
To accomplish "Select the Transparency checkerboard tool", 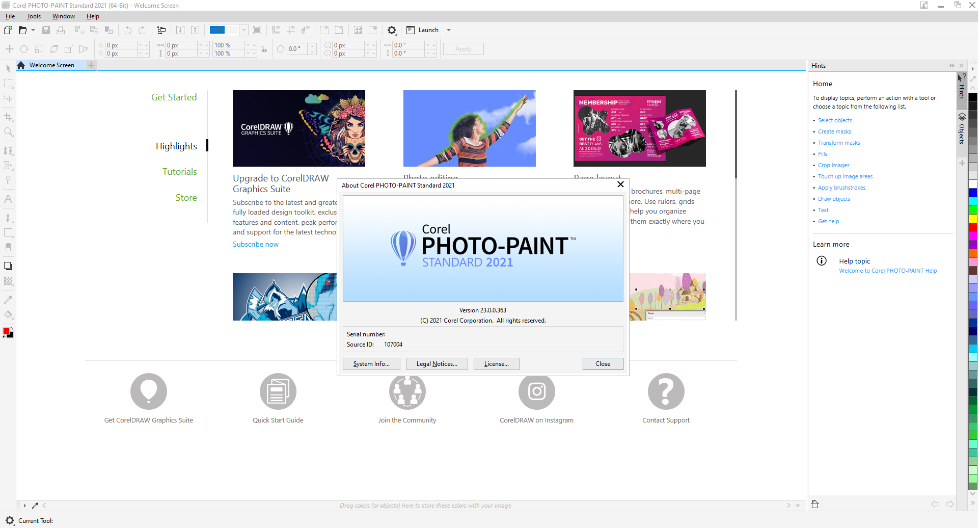I will 8,281.
